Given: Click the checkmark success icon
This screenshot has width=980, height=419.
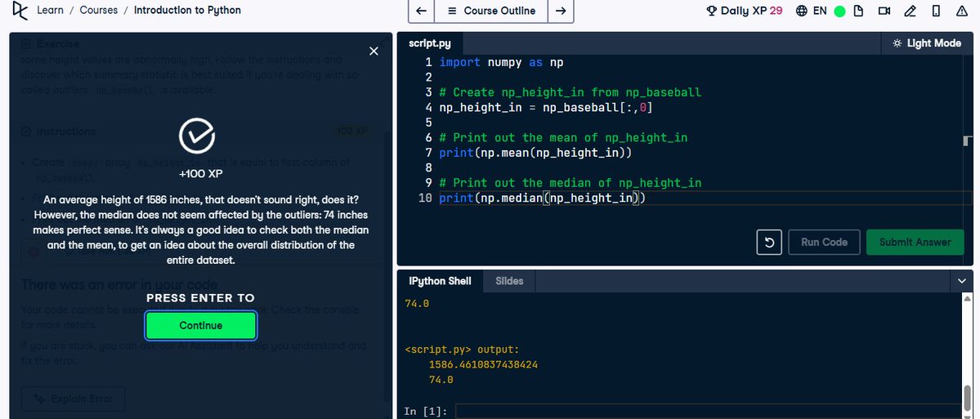Looking at the screenshot, I should tap(197, 136).
